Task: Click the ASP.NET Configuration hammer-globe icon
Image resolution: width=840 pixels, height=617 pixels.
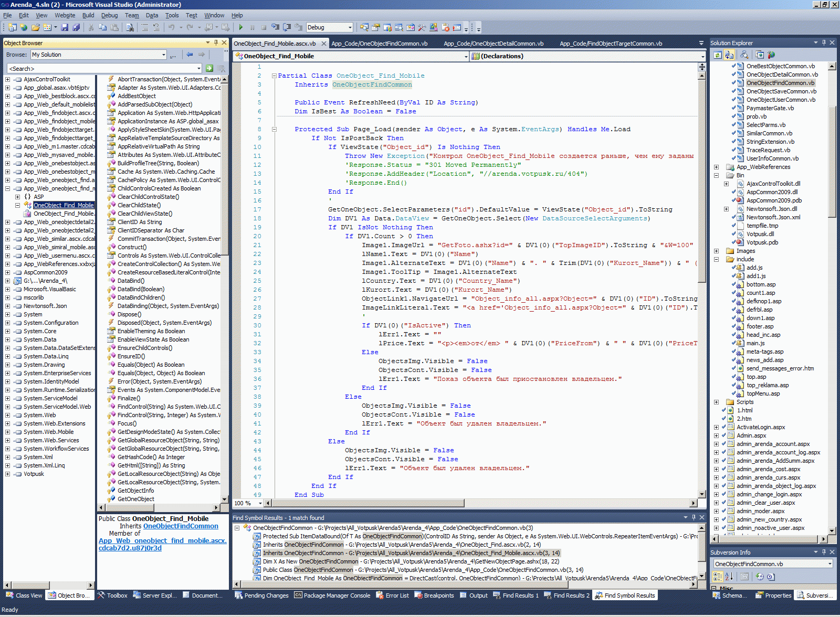Action: (x=771, y=55)
